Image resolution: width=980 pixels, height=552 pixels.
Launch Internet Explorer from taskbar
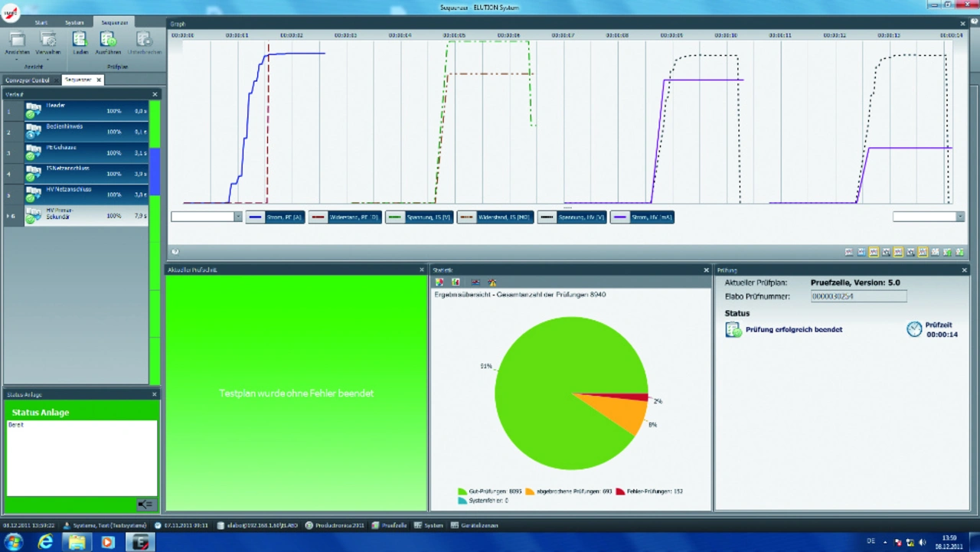point(45,542)
